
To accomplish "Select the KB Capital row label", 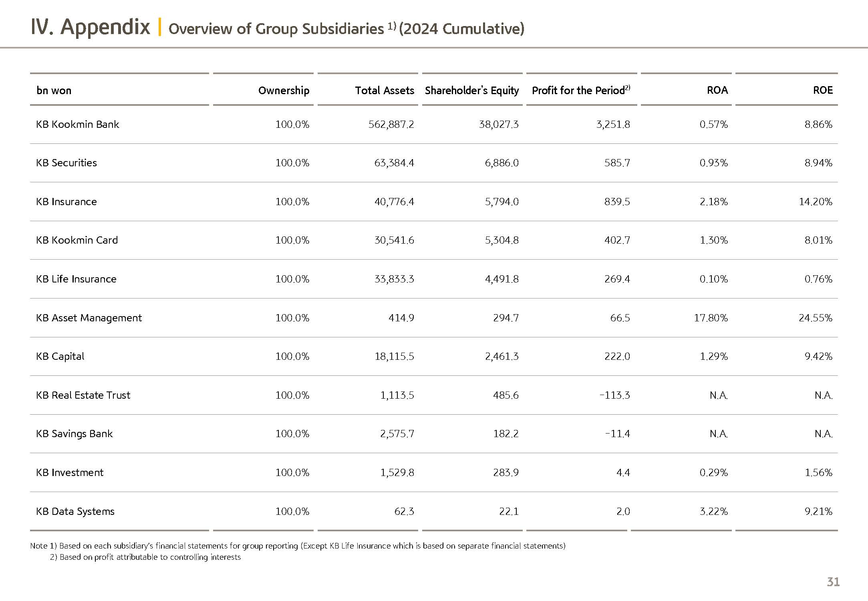I will coord(60,356).
